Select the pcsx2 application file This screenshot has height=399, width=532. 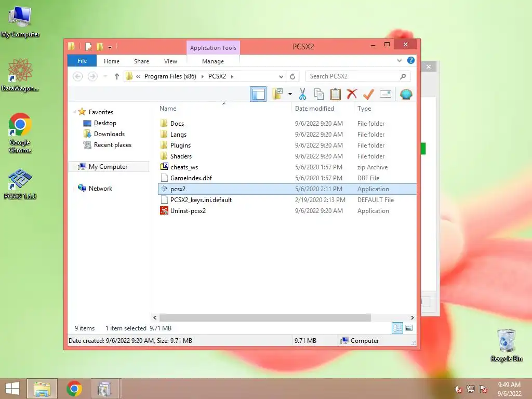tap(287, 189)
